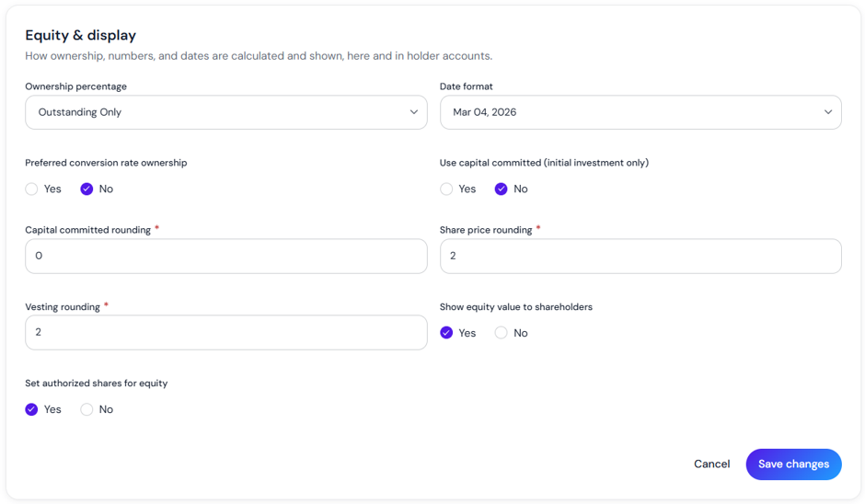
Task: Click the description text about holder accounts
Action: click(259, 56)
